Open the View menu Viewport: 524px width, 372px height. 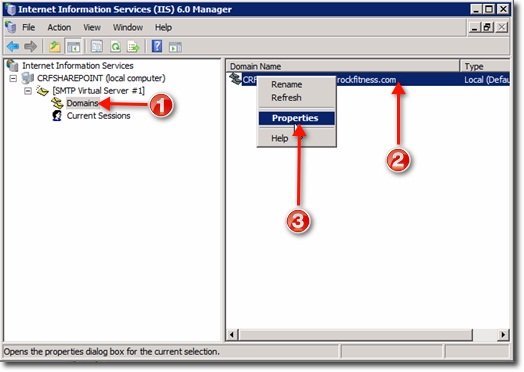(x=92, y=27)
